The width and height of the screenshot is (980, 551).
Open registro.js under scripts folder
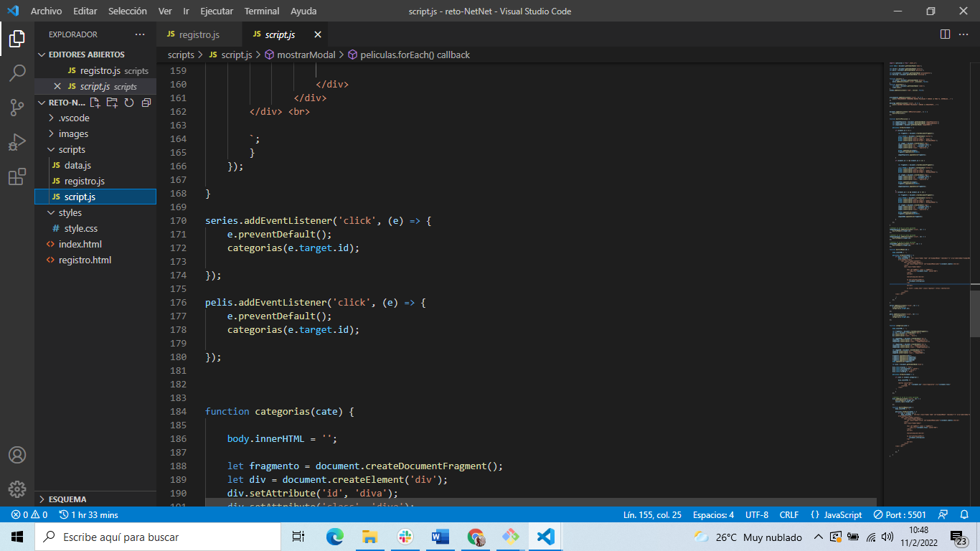pyautogui.click(x=95, y=182)
